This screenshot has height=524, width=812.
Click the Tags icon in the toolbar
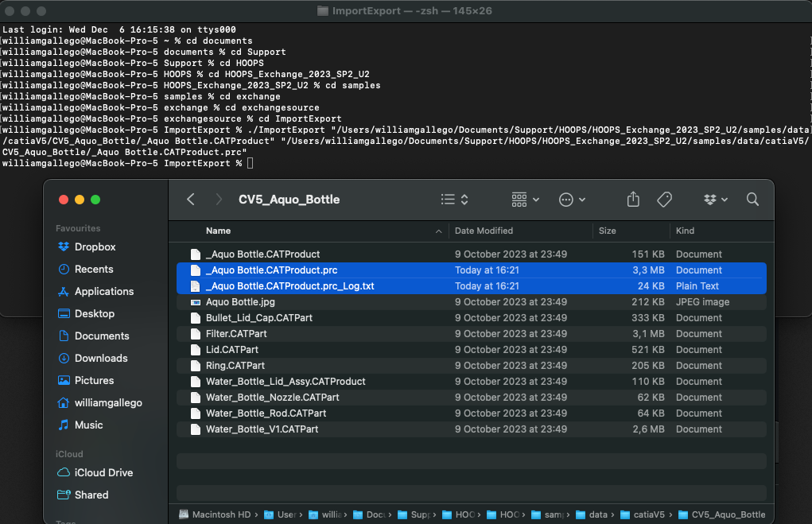[x=664, y=200]
